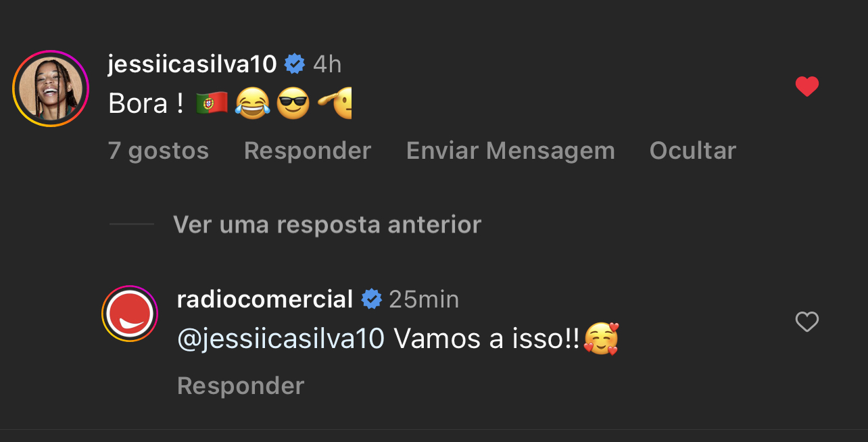This screenshot has width=868, height=442.
Task: Click the Portugal flag emoji
Action: pyautogui.click(x=212, y=103)
